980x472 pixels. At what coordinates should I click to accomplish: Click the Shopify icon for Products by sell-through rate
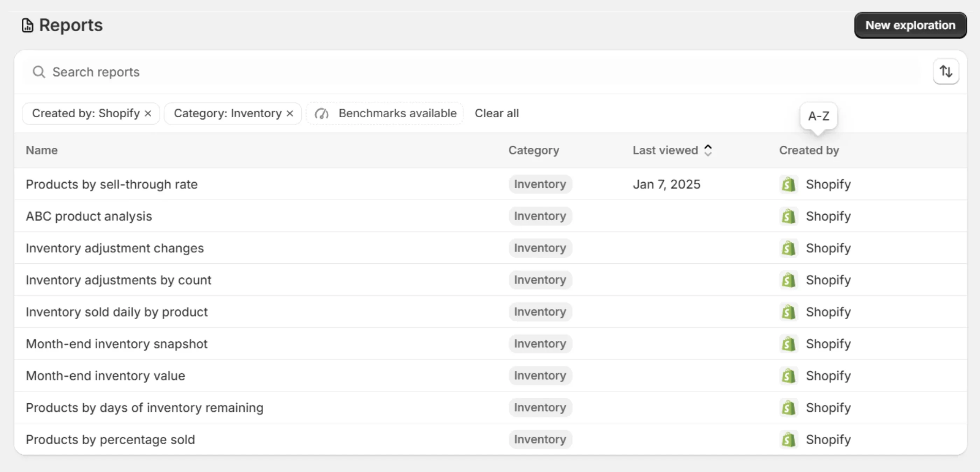pos(788,184)
